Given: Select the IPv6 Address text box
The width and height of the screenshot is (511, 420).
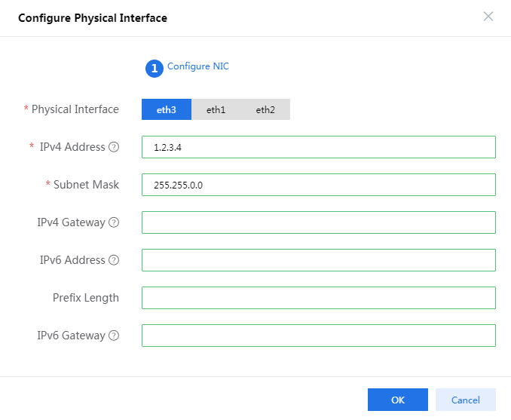Looking at the screenshot, I should pos(318,260).
